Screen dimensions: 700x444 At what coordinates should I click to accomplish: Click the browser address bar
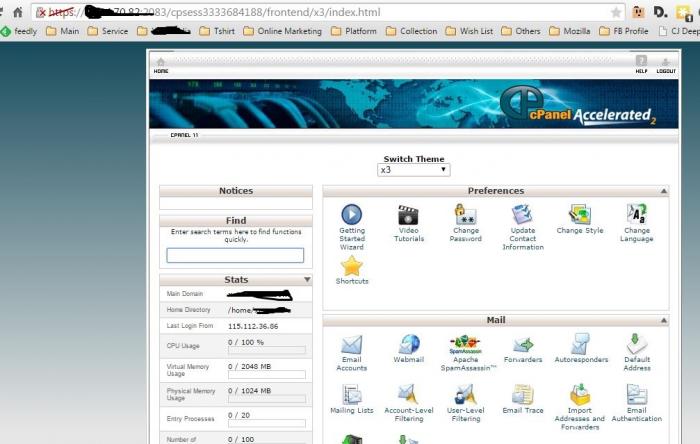pyautogui.click(x=328, y=12)
